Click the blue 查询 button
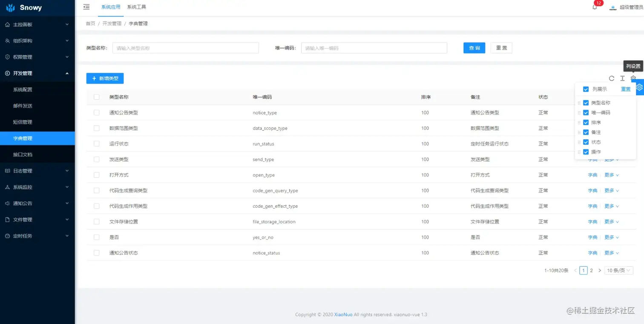The image size is (644, 324). point(474,48)
